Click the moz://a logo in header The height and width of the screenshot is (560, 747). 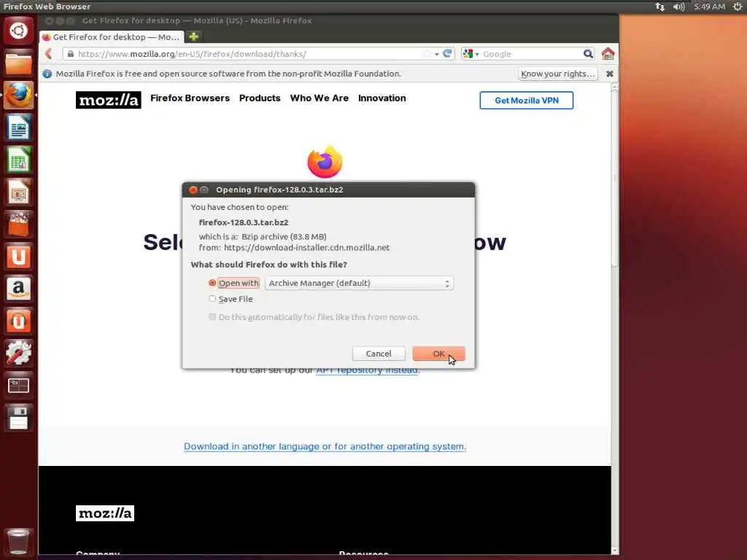[109, 100]
